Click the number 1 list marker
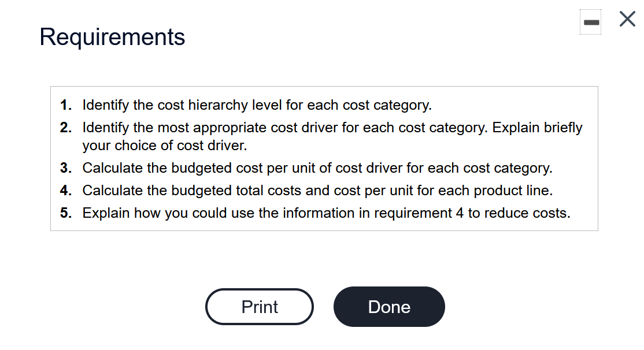Screen dimensions: 644x350 (65, 105)
